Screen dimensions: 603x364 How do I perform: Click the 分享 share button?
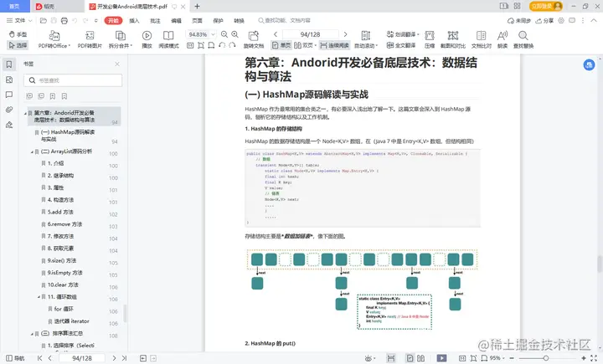coord(544,21)
